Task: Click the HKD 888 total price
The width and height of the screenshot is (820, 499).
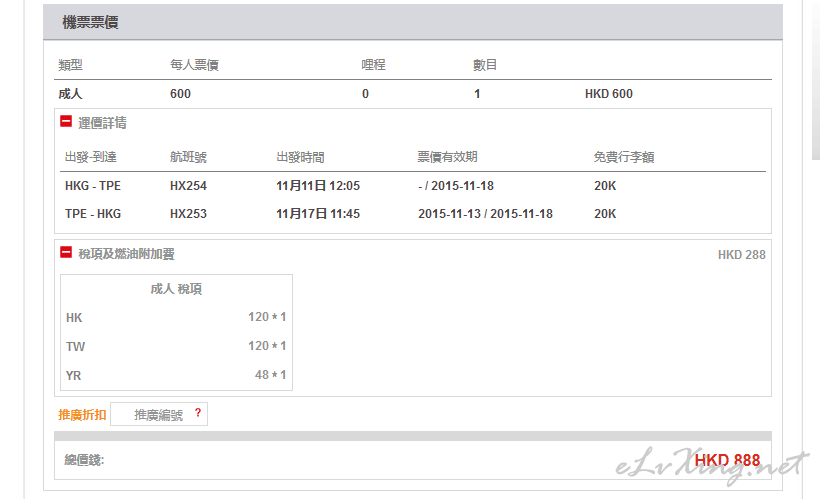Action: tap(727, 460)
